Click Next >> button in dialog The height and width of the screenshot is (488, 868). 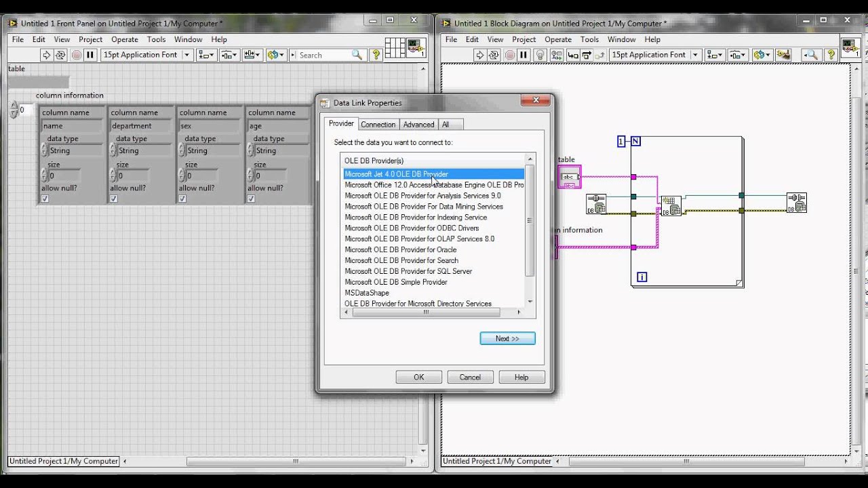pyautogui.click(x=507, y=338)
